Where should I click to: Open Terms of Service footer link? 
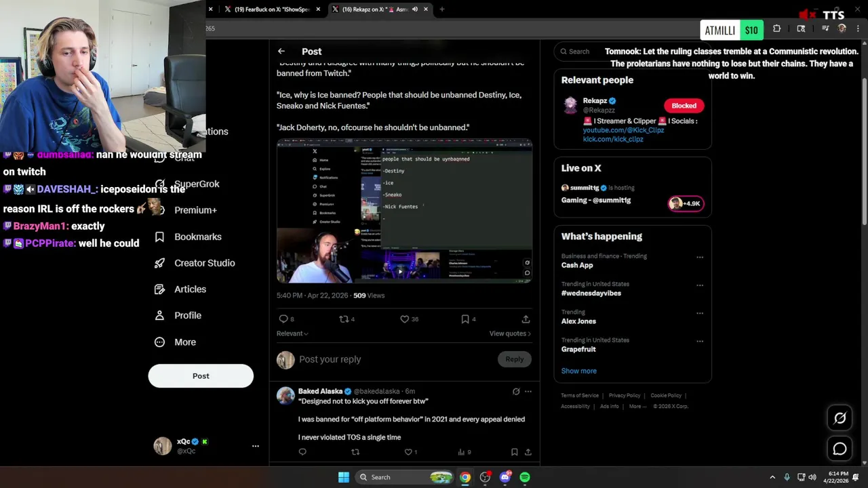click(580, 396)
